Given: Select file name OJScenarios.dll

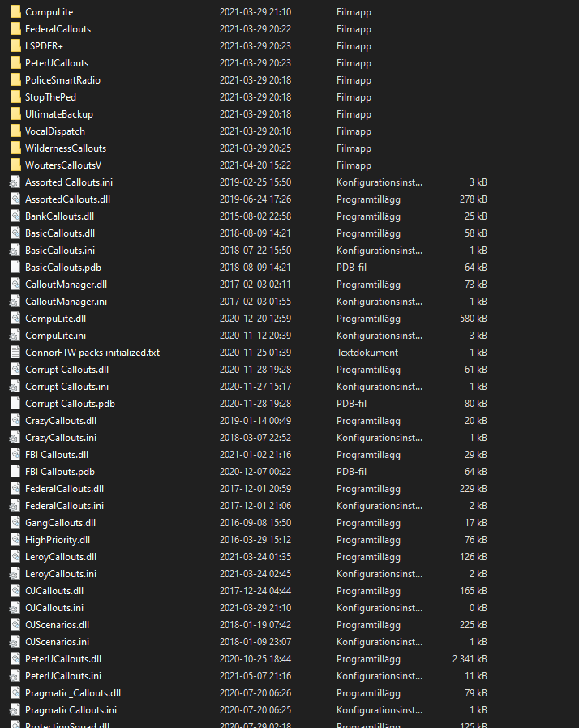Looking at the screenshot, I should coord(57,625).
